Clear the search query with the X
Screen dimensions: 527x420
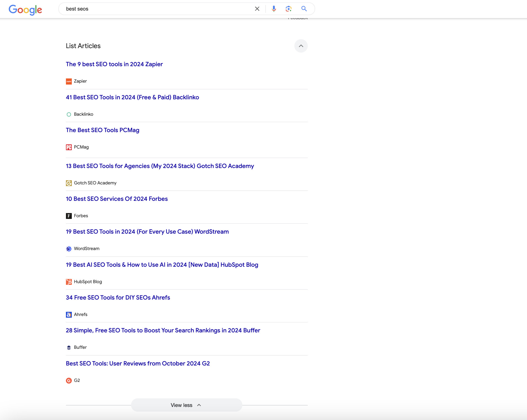(x=257, y=9)
